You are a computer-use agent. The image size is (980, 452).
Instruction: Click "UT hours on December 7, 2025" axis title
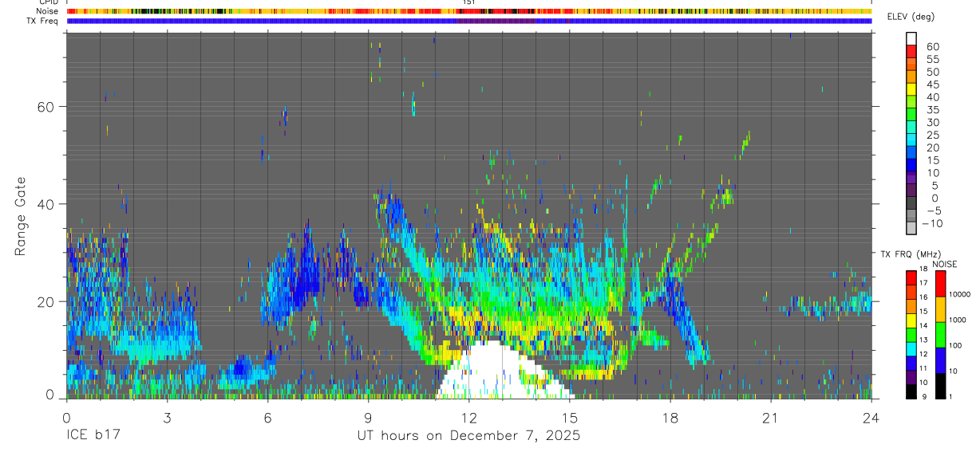[468, 436]
